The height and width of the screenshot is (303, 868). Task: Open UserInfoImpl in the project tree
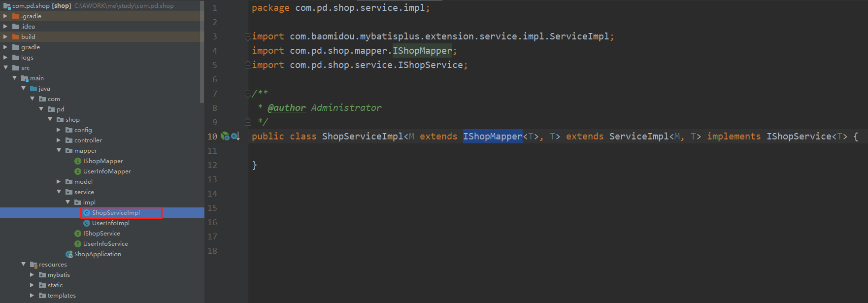[x=111, y=223]
